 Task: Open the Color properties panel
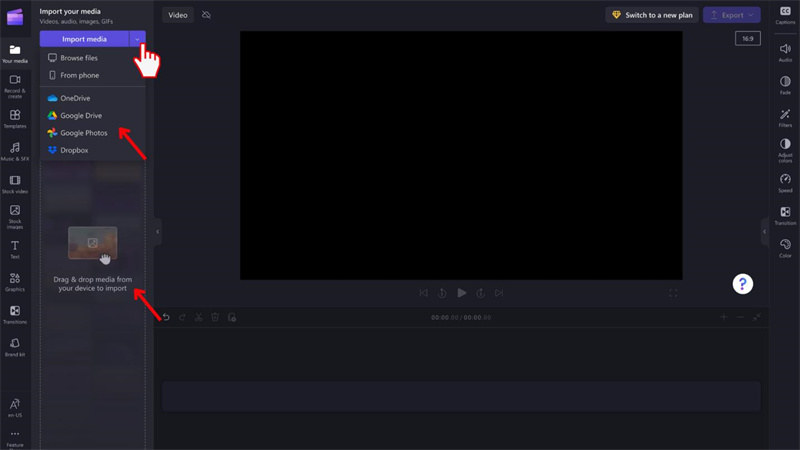click(785, 248)
